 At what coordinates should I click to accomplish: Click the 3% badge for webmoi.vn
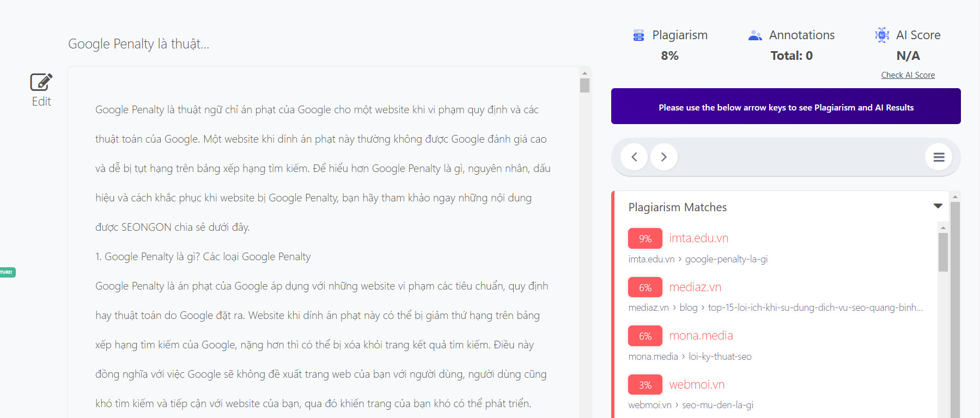pyautogui.click(x=645, y=385)
